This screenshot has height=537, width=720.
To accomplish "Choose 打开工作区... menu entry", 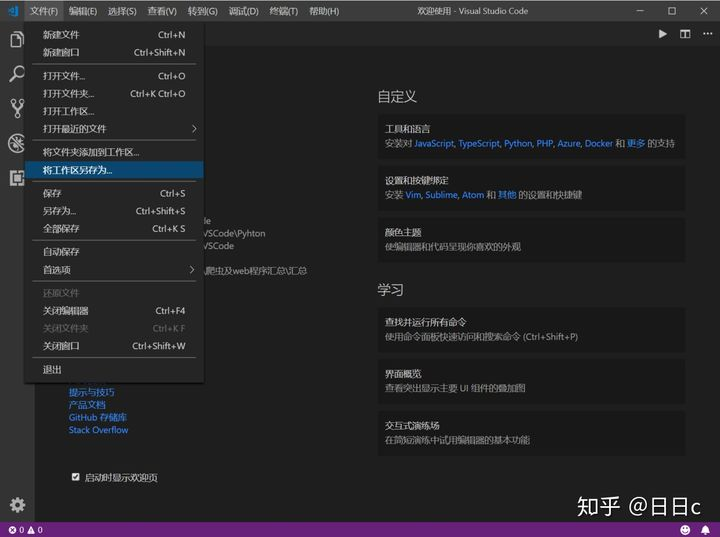I will [115, 111].
